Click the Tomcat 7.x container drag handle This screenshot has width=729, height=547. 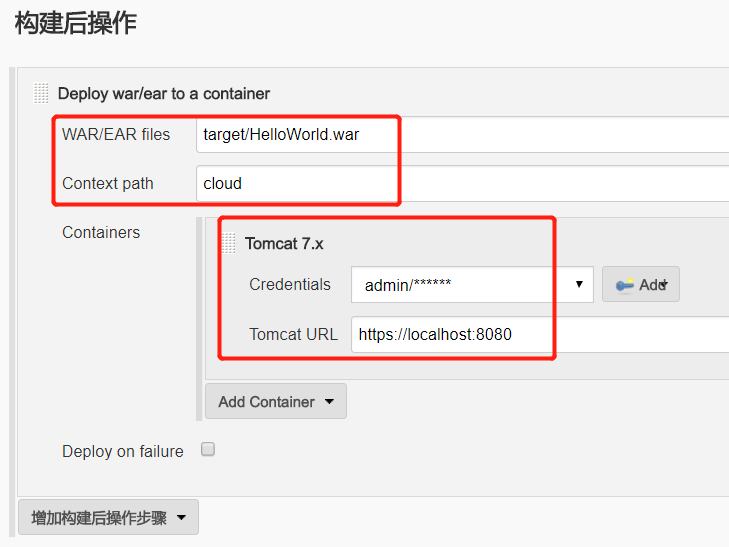pos(229,242)
